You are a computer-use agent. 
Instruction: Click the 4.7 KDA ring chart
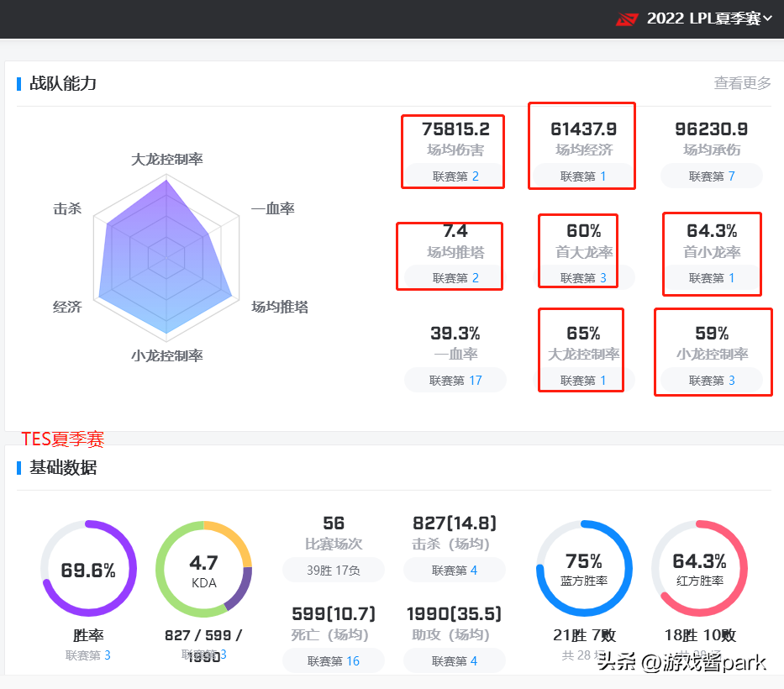pyautogui.click(x=203, y=569)
